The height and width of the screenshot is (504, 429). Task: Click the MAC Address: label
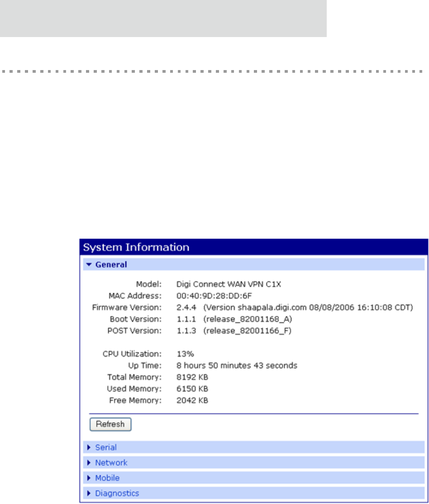pos(135,296)
